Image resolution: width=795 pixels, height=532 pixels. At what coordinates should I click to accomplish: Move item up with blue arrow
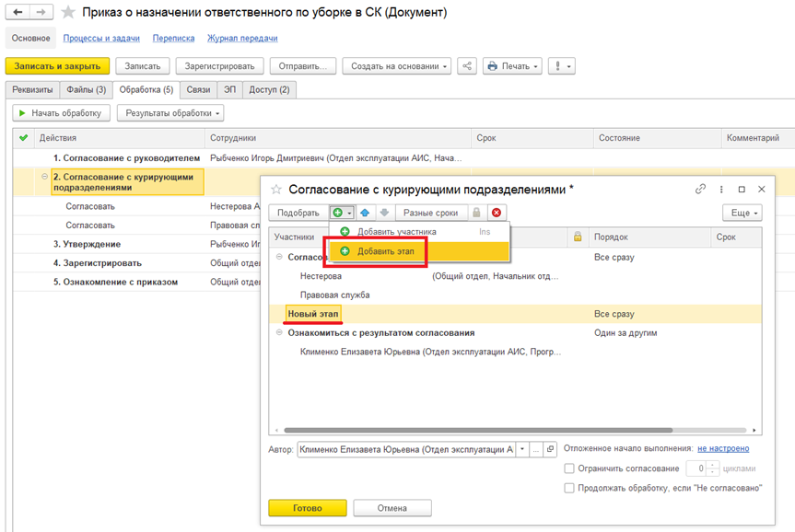(x=365, y=213)
